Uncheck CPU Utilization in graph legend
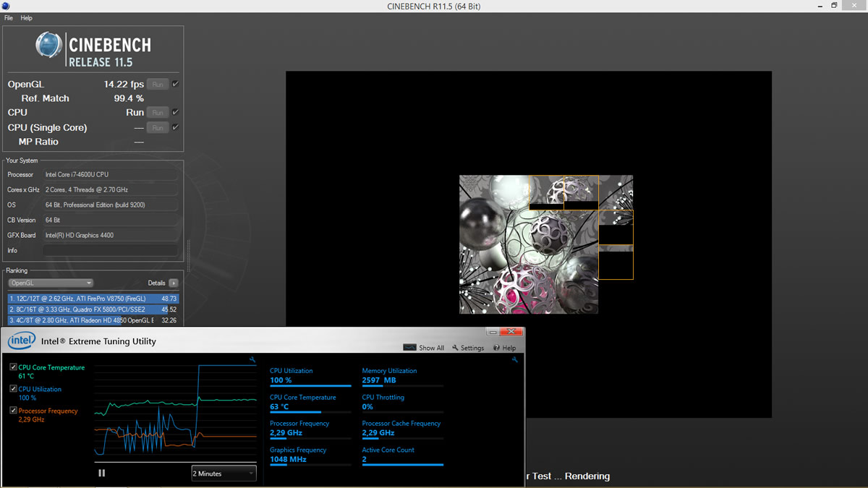The height and width of the screenshot is (488, 868). (x=14, y=389)
